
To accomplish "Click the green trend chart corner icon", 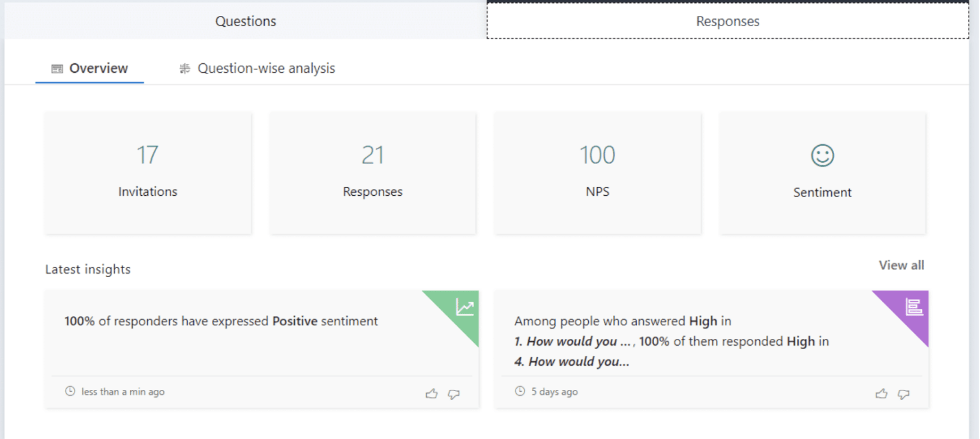I will click(x=465, y=308).
